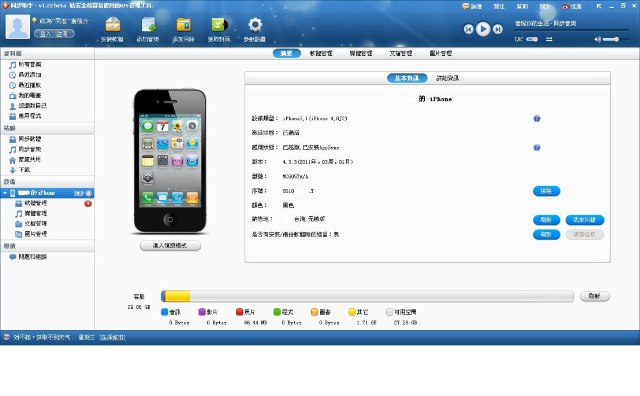
Task: Click the register button beside login
Action: [x=63, y=34]
